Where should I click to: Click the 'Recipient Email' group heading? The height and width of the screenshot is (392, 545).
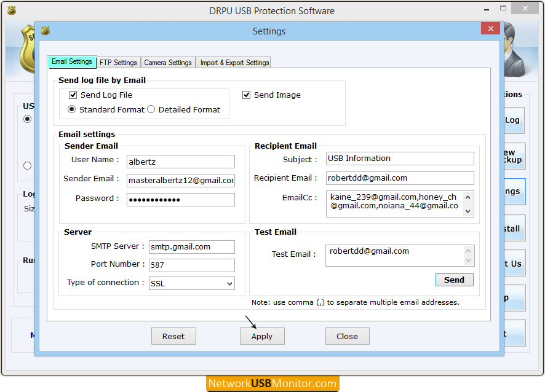pyautogui.click(x=285, y=146)
